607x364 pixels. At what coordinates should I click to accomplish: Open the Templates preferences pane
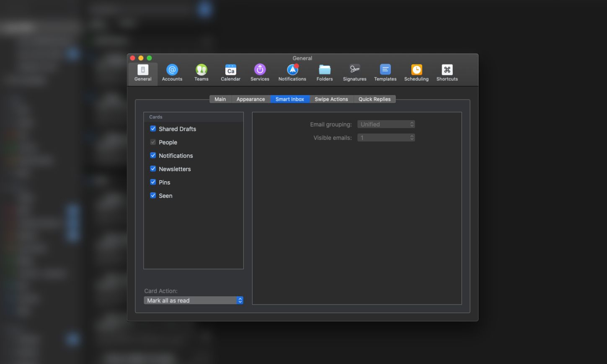point(385,72)
